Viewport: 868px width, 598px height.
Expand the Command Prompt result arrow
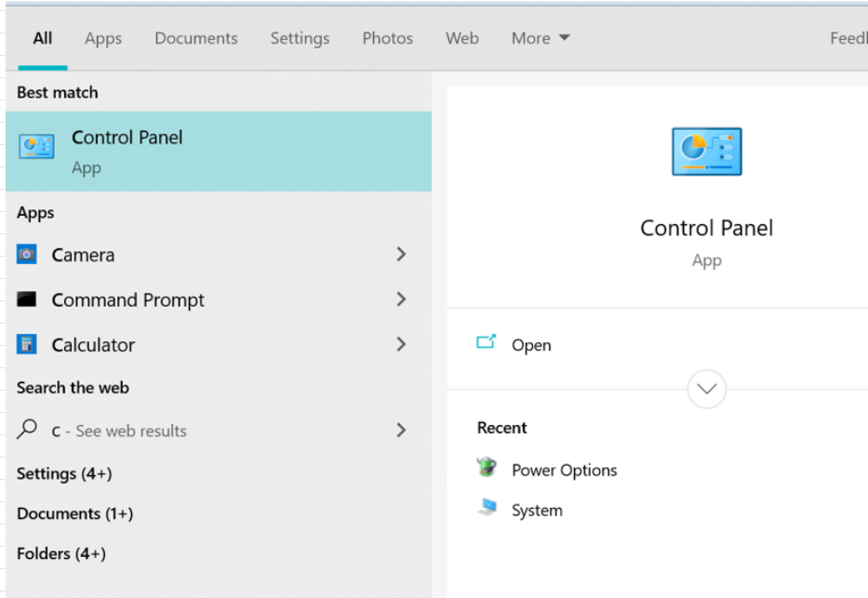[x=401, y=299]
